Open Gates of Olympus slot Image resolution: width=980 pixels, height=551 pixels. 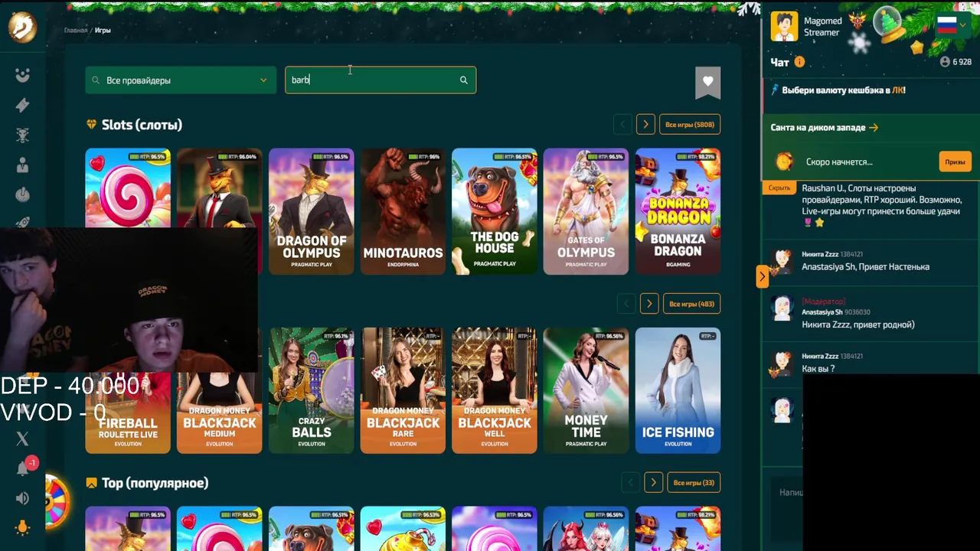pyautogui.click(x=586, y=211)
